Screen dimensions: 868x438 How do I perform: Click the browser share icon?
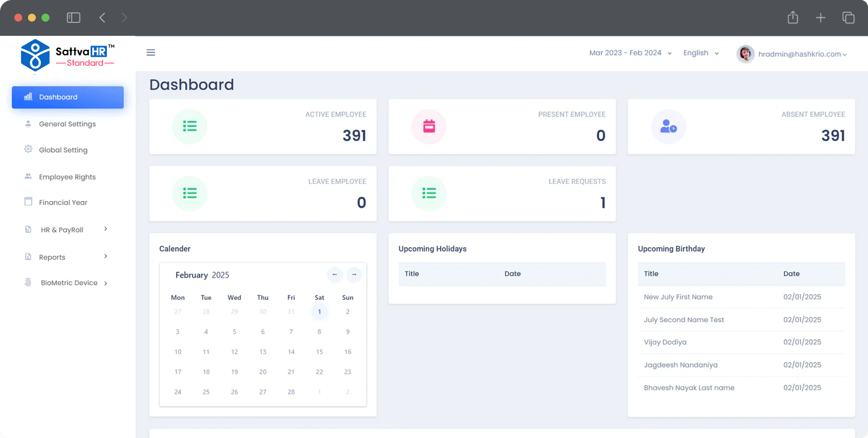point(793,17)
